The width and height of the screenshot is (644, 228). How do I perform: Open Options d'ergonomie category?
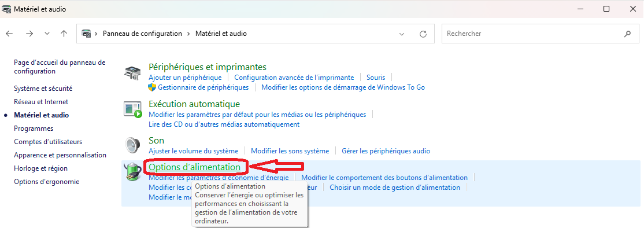46,182
